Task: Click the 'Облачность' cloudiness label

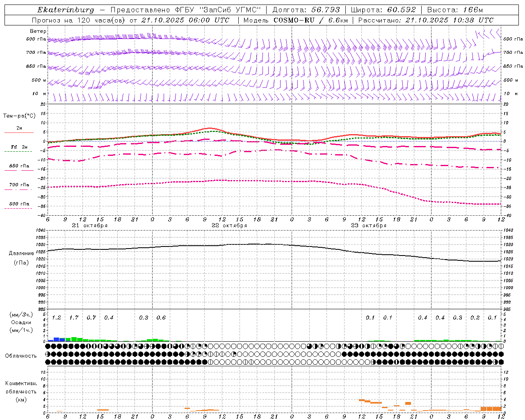Action: (x=21, y=356)
